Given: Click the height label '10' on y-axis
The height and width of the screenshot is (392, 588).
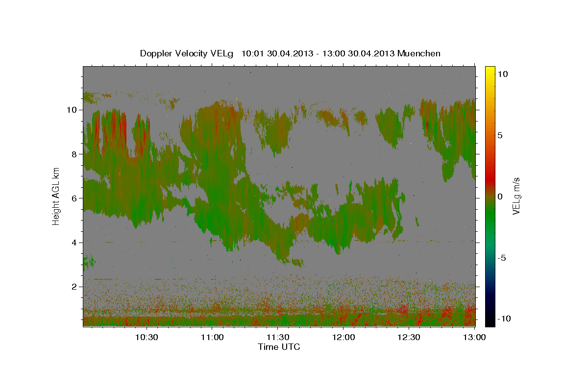Looking at the screenshot, I should pos(72,110).
